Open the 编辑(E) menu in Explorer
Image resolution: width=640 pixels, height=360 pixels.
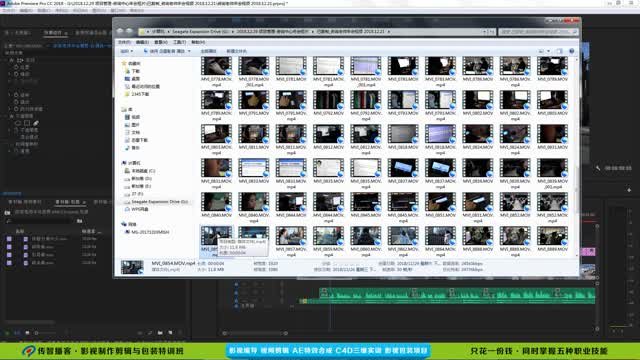coord(142,42)
